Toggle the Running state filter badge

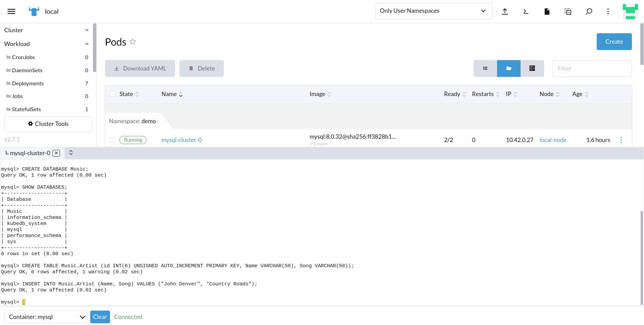point(133,140)
